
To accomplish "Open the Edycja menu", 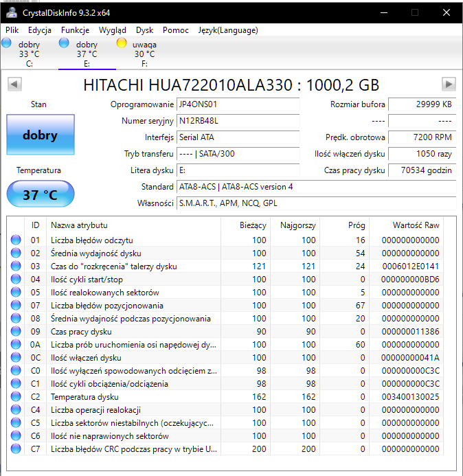I will pyautogui.click(x=40, y=30).
